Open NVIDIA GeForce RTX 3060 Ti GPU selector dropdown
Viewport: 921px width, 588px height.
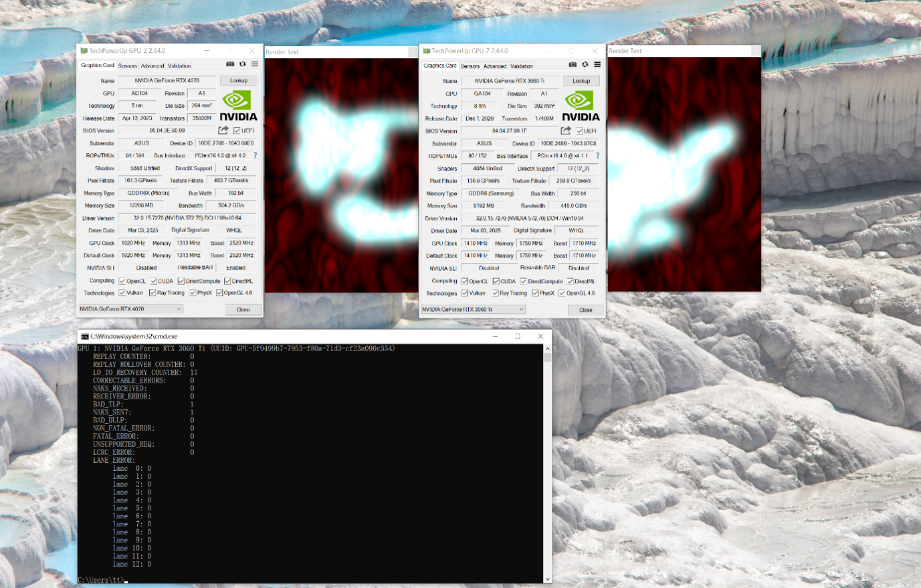point(473,310)
